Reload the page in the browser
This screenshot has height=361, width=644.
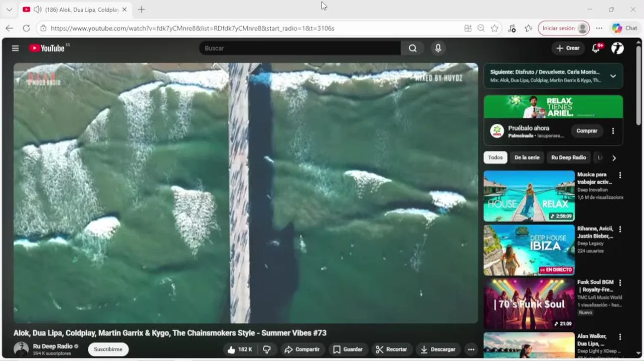click(26, 28)
